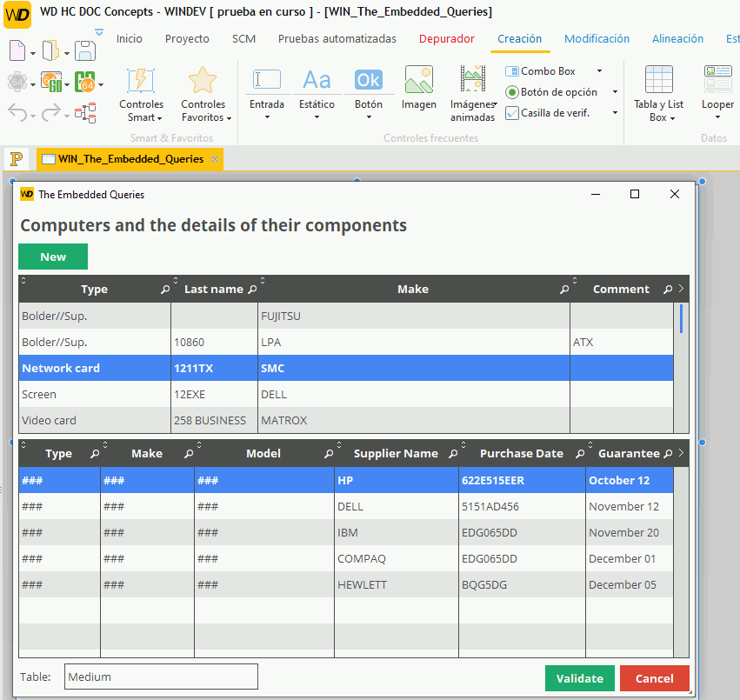740x700 pixels.
Task: Expand the Looper dropdown arrow
Action: (717, 117)
